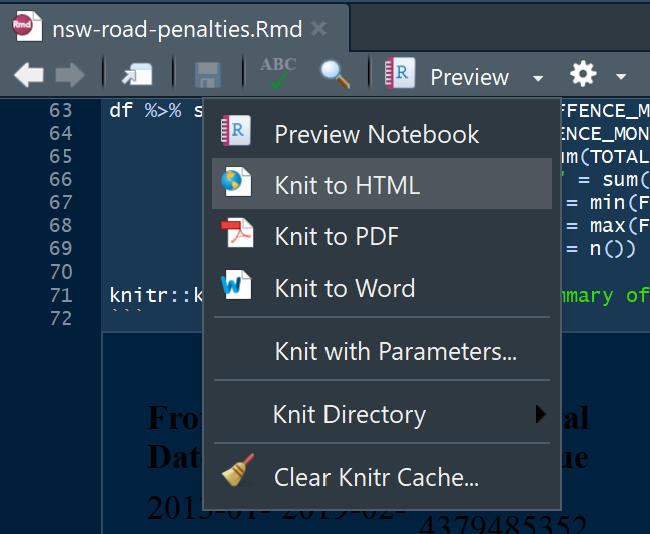Click the Knit to HTML globe icon
Screen dimensions: 650x534
pyautogui.click(x=236, y=182)
